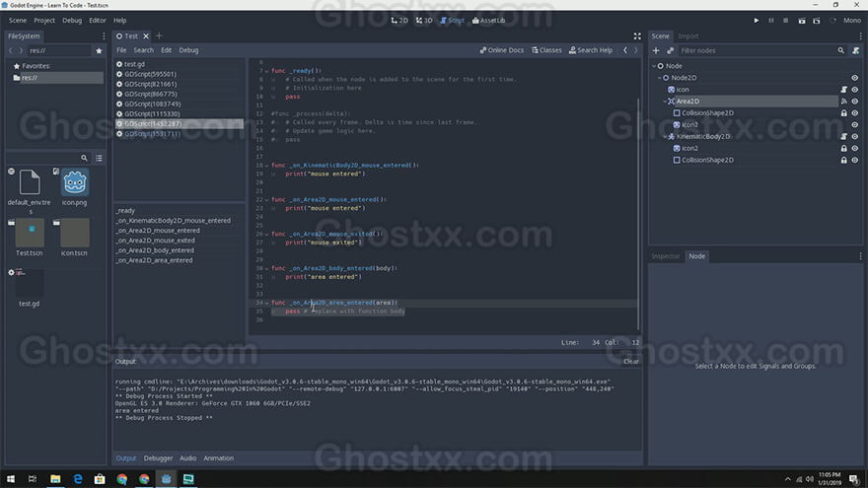
Task: Play the edited scene
Action: click(802, 21)
